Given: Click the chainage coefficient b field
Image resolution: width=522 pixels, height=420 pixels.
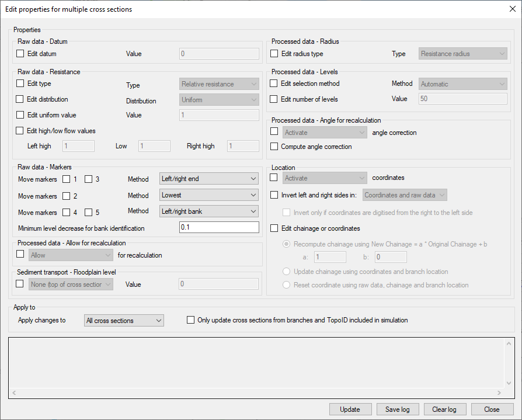Looking at the screenshot, I should click(x=391, y=257).
